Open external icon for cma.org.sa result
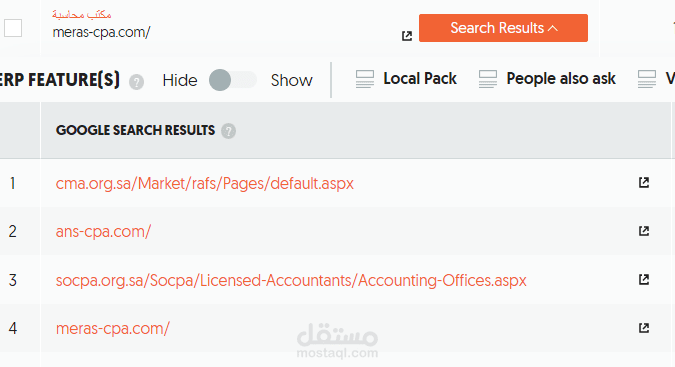 644,182
